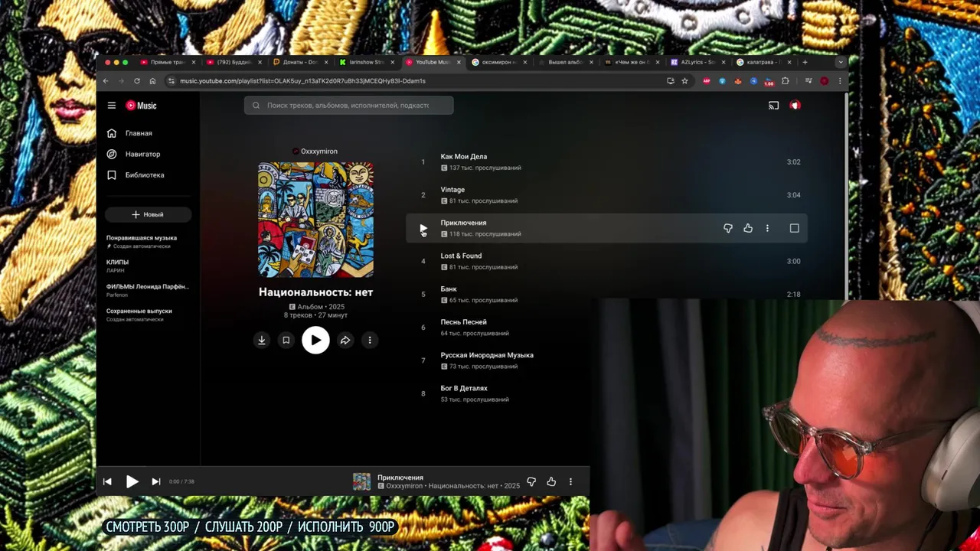Skip to previous track in player bar

pos(107,481)
